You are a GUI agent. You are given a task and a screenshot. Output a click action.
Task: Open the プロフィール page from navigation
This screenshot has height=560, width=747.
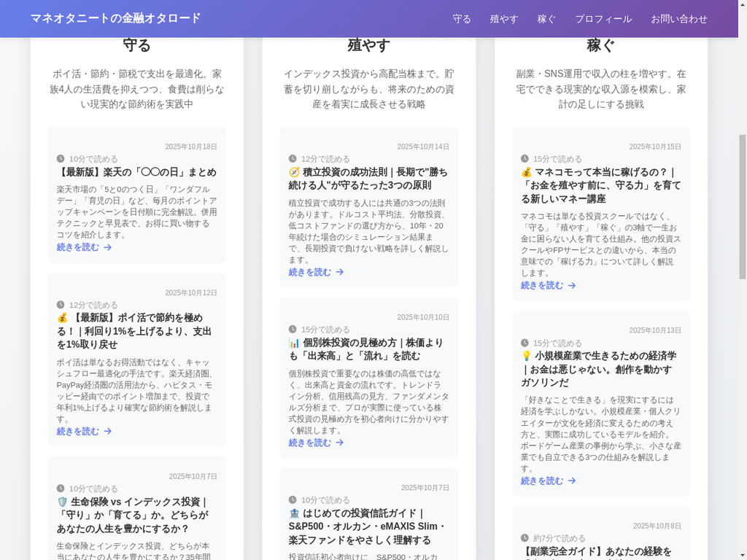tap(604, 19)
